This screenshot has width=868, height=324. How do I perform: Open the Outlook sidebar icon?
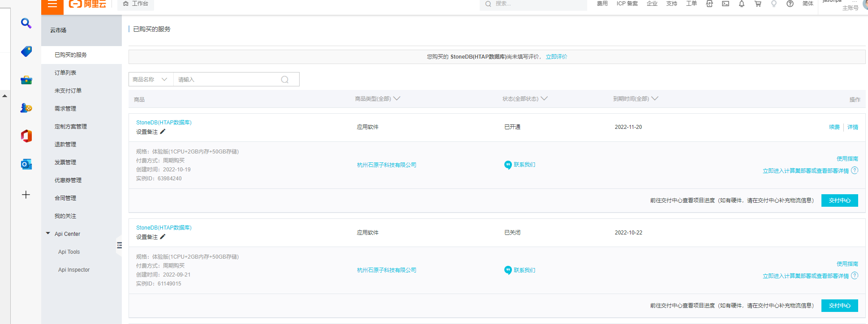click(x=26, y=164)
